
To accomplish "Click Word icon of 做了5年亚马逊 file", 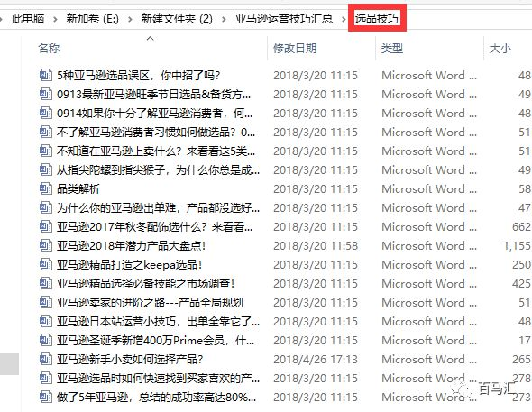I will [x=45, y=397].
